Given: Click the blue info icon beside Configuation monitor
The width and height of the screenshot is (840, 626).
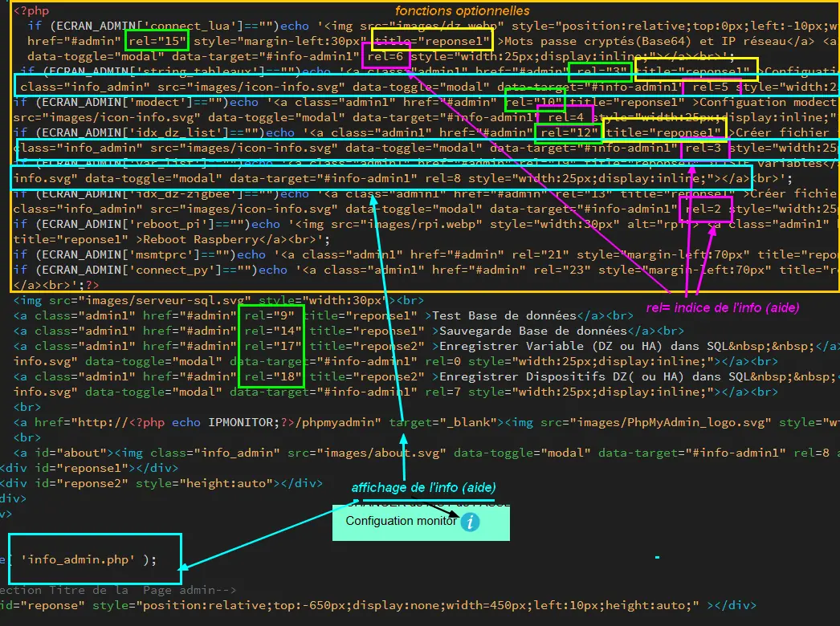Looking at the screenshot, I should [471, 522].
